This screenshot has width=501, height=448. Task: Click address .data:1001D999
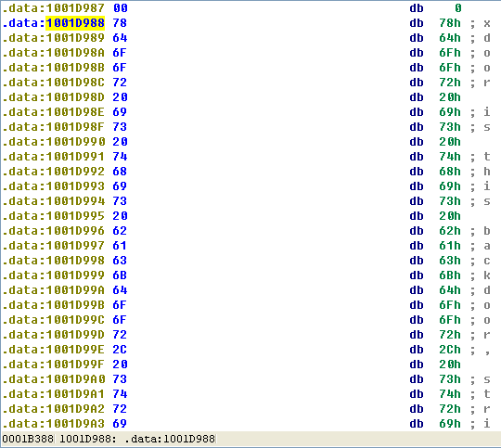54,275
